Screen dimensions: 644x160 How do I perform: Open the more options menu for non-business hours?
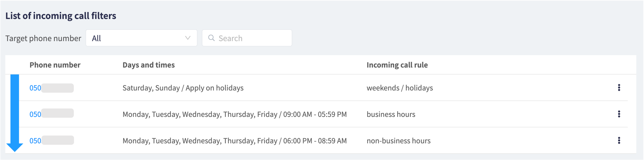tap(619, 140)
